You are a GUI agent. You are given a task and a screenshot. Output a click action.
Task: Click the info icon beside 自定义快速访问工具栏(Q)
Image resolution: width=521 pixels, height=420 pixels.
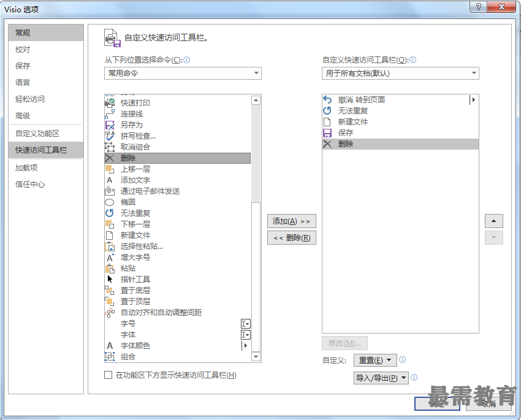(413, 60)
